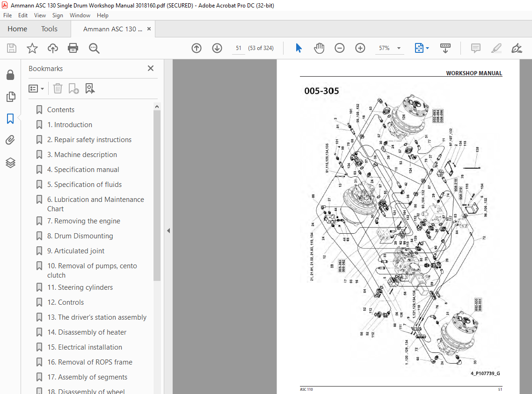Click the bookmarks vertical scrollbar thumb
This screenshot has height=394, width=532.
point(157,195)
